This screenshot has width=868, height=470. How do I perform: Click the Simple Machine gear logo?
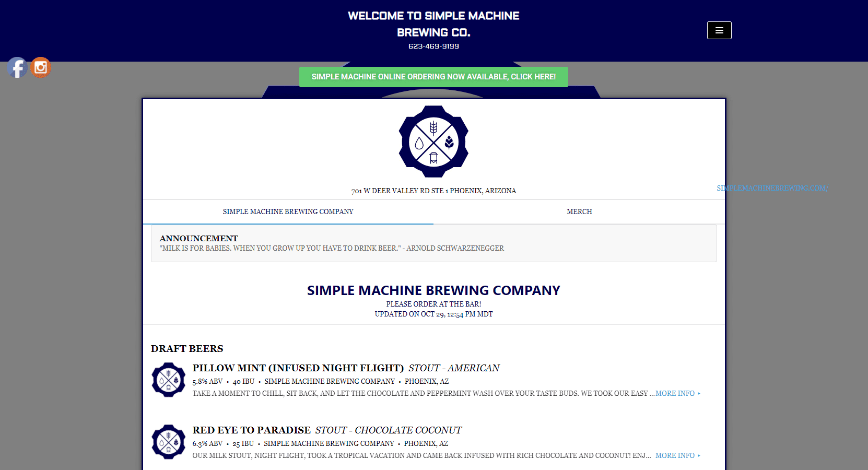(x=433, y=142)
